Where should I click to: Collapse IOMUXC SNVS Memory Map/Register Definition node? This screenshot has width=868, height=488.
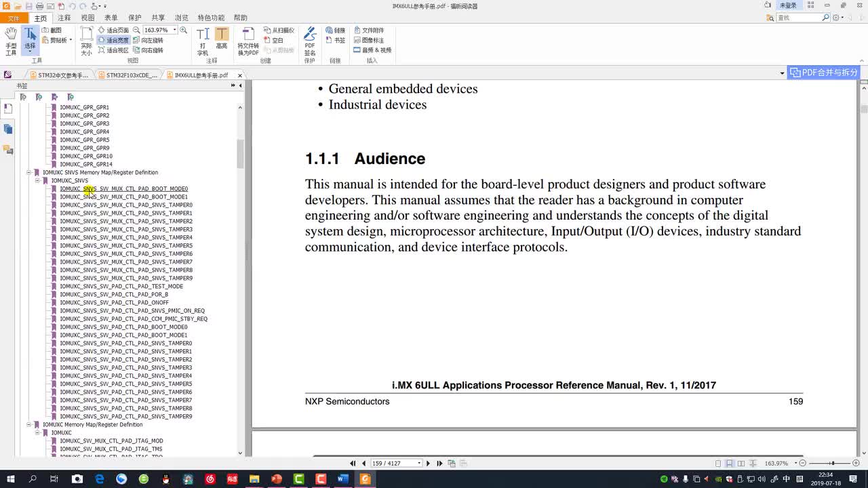28,172
